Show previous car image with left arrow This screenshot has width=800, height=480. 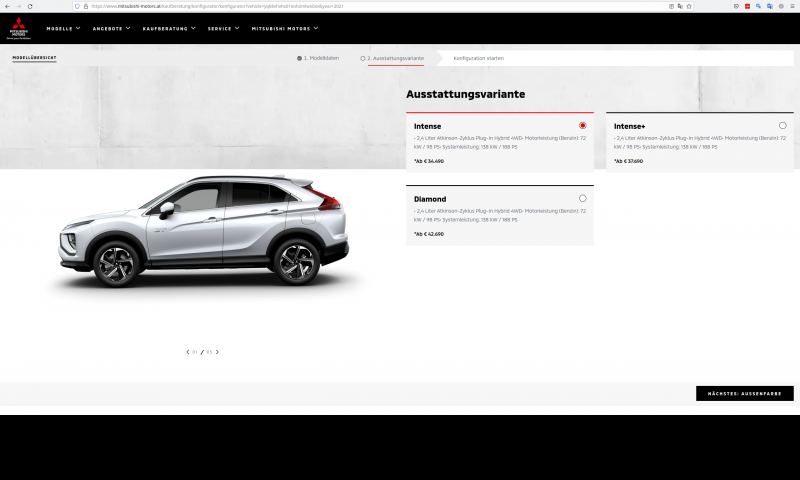coord(187,352)
